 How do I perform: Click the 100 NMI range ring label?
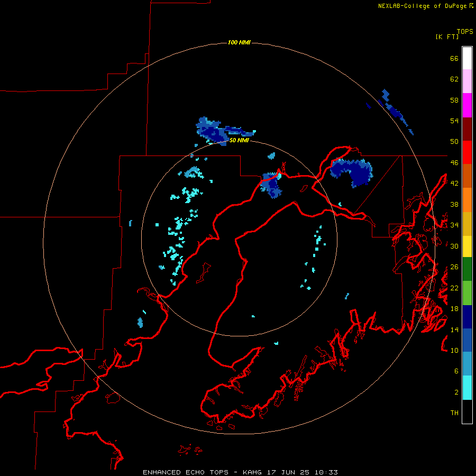(239, 42)
